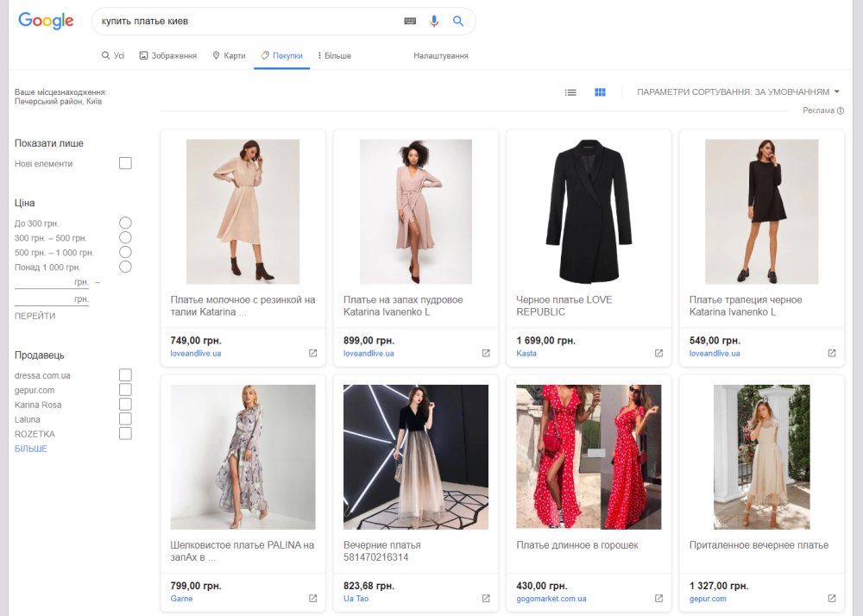
Task: Tick the ROZETKA seller checkbox
Action: tap(125, 434)
